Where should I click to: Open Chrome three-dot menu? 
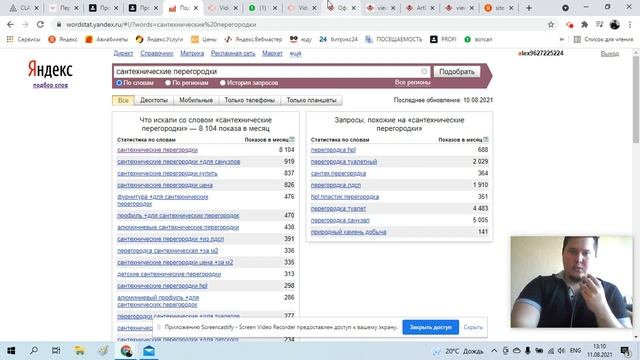coord(630,24)
